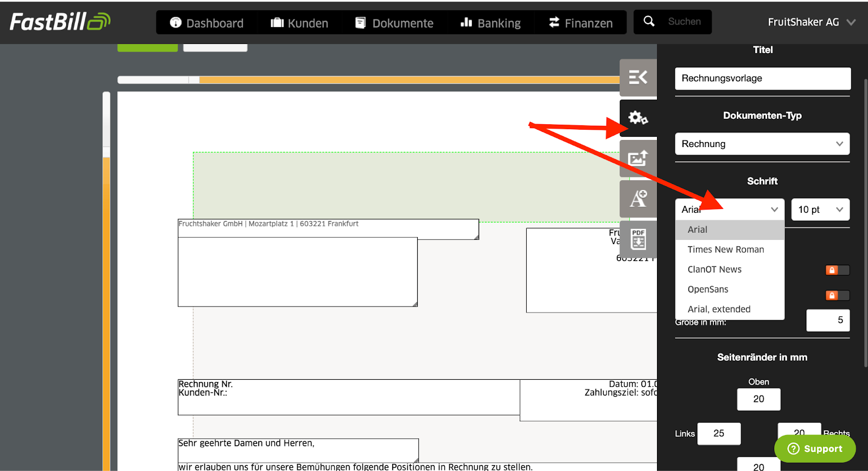This screenshot has width=868, height=471.
Task: Open the settings gears panel
Action: pos(638,118)
